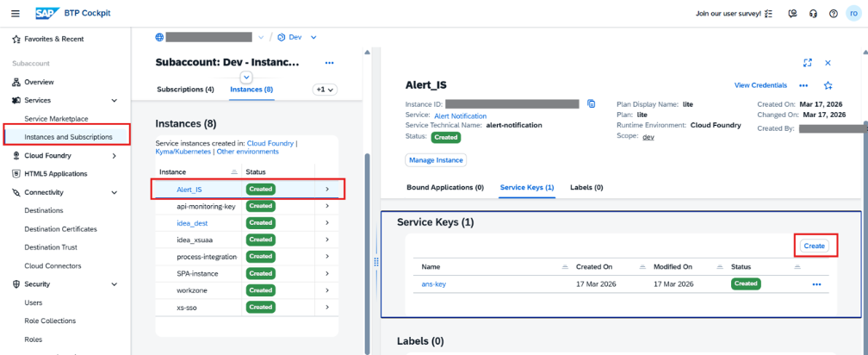This screenshot has width=868, height=355.
Task: Select the workzone instance row
Action: (x=247, y=290)
